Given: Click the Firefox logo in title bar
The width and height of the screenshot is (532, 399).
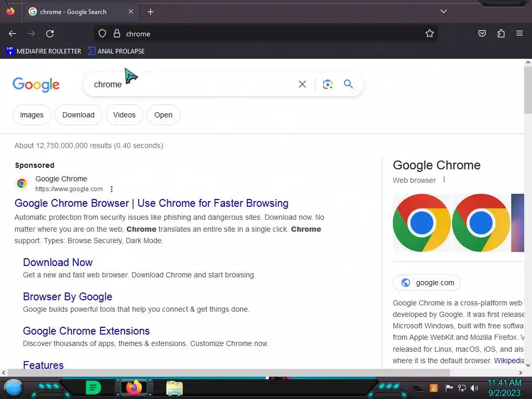Looking at the screenshot, I should coord(10,11).
